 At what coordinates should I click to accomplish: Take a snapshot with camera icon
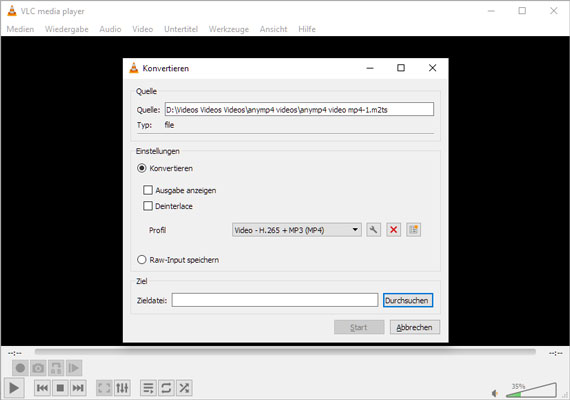(x=38, y=368)
